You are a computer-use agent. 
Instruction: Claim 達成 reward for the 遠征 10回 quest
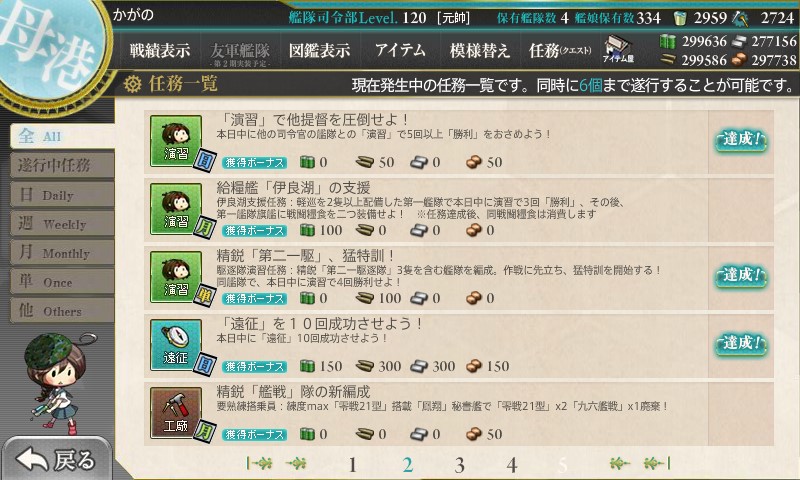[741, 343]
